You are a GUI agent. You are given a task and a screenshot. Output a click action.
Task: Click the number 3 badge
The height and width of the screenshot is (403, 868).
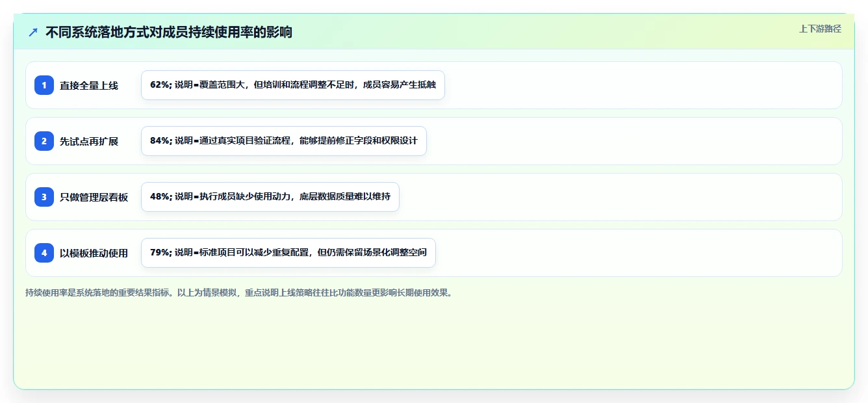coord(44,197)
